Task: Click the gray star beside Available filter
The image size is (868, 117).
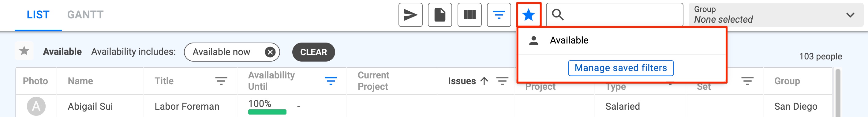Action: coord(24,51)
